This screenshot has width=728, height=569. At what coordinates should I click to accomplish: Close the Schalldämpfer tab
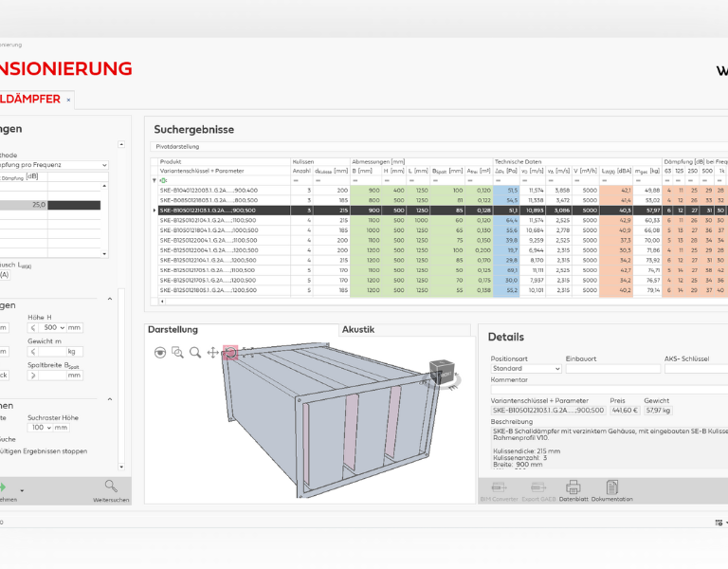click(68, 100)
